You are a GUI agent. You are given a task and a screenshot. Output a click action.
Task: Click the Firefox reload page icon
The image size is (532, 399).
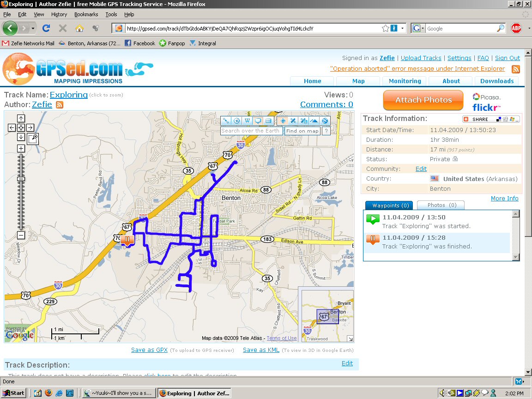(46, 28)
